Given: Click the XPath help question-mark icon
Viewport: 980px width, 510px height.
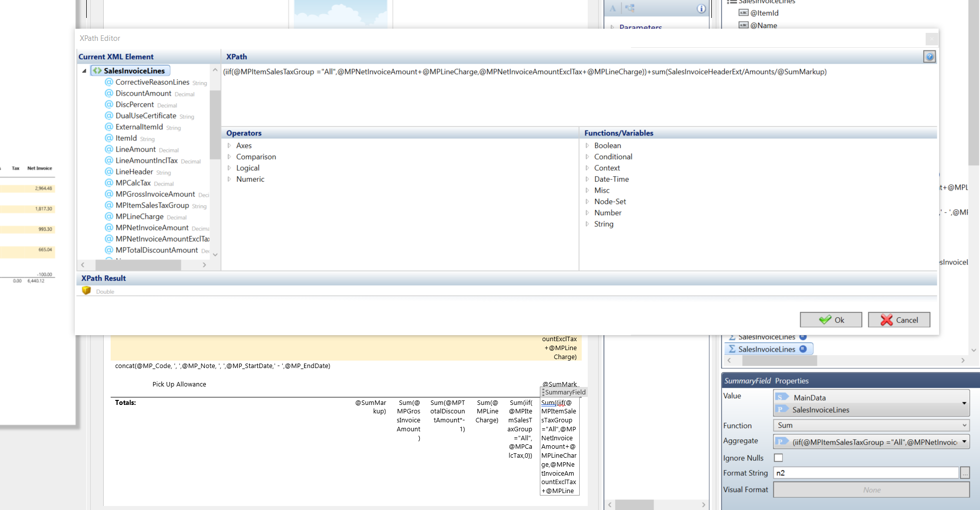Looking at the screenshot, I should (929, 57).
